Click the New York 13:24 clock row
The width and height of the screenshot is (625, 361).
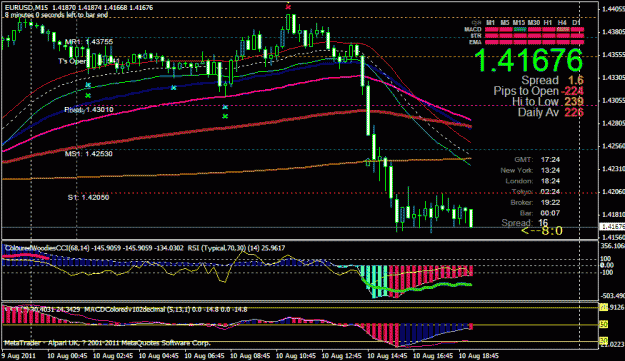[x=530, y=171]
